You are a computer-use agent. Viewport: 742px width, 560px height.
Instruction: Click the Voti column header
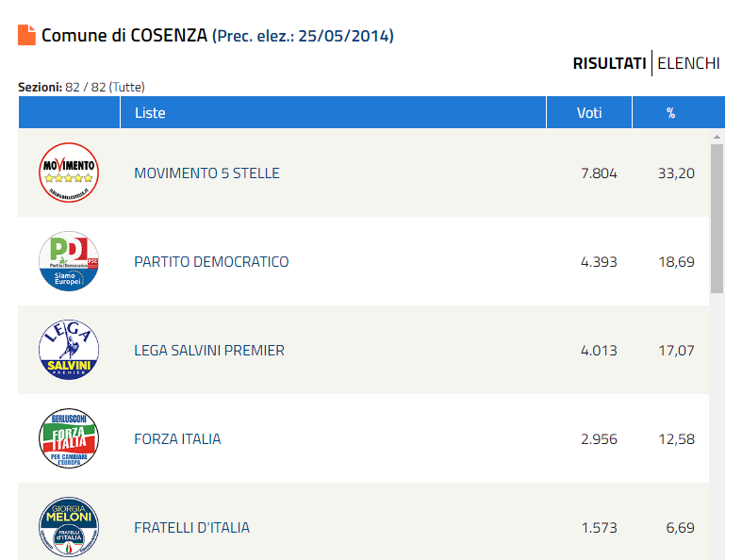click(x=589, y=113)
